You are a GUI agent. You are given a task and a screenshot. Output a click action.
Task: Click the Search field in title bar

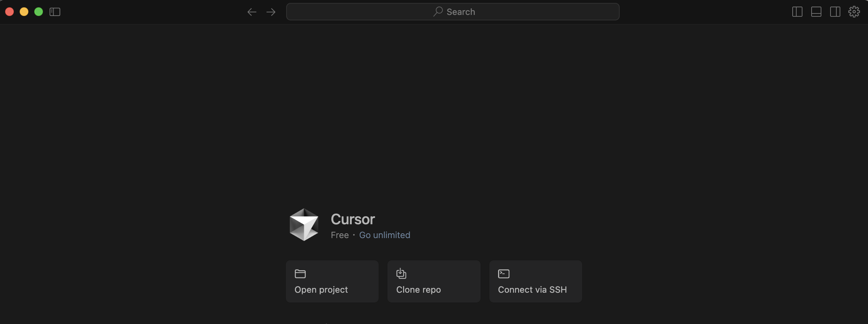[453, 12]
